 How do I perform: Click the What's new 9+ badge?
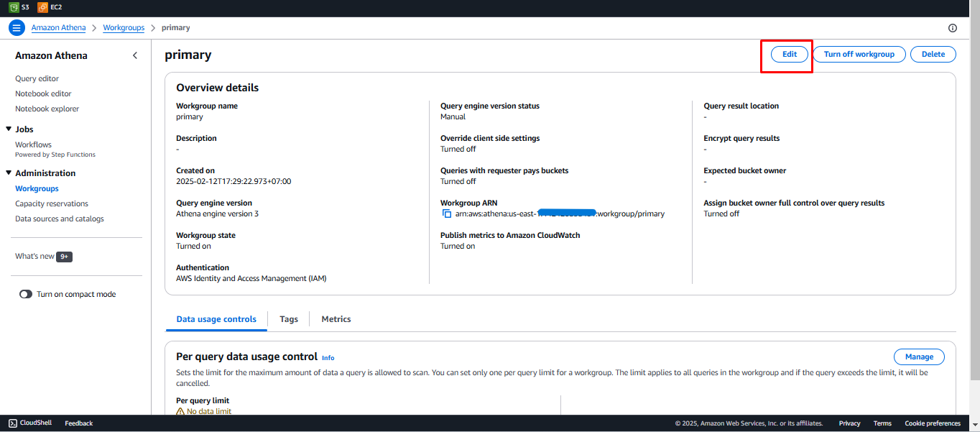coord(64,257)
